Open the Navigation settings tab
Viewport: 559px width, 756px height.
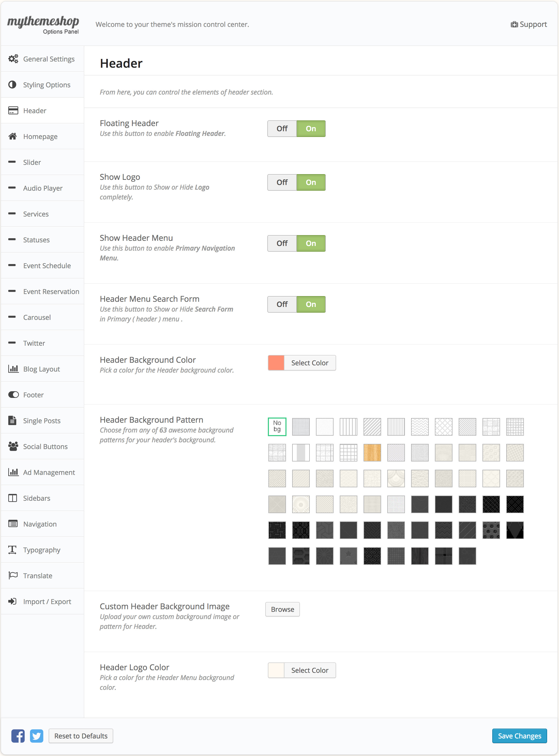click(40, 524)
